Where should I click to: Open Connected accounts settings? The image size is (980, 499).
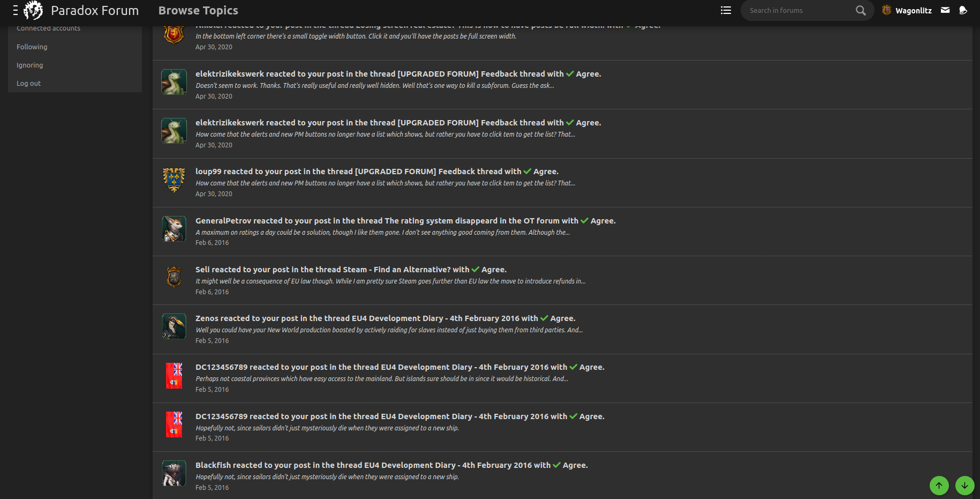pyautogui.click(x=48, y=28)
